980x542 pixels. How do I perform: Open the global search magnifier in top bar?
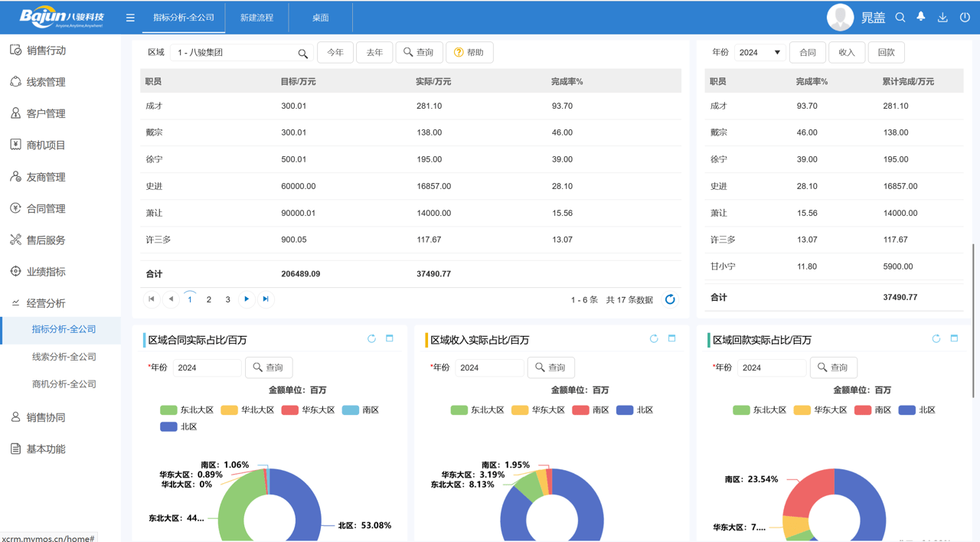[900, 17]
